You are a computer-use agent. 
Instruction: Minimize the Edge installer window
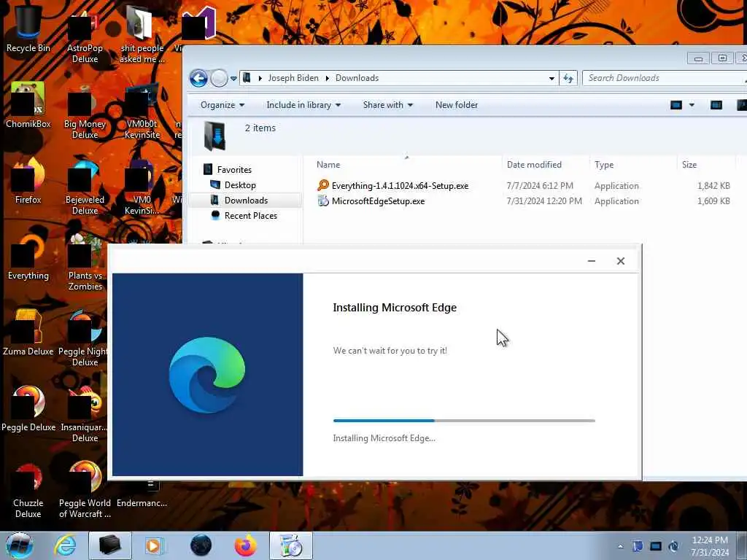pos(591,261)
